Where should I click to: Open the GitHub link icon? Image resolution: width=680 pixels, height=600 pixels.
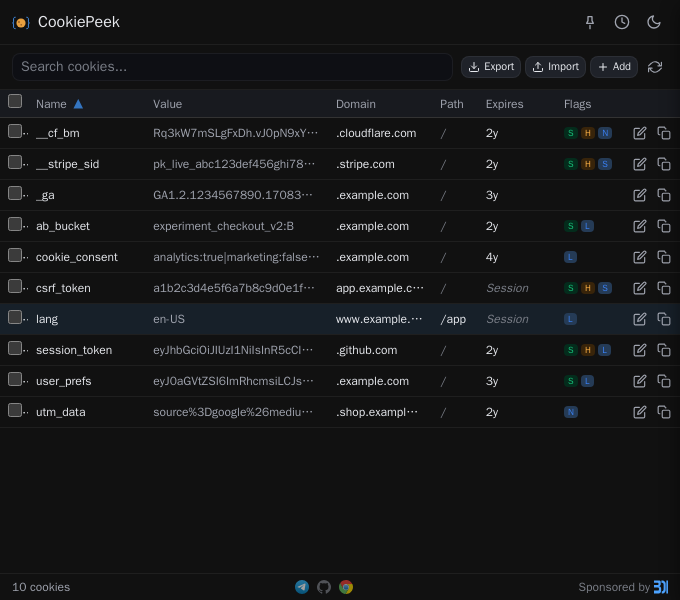pos(324,587)
